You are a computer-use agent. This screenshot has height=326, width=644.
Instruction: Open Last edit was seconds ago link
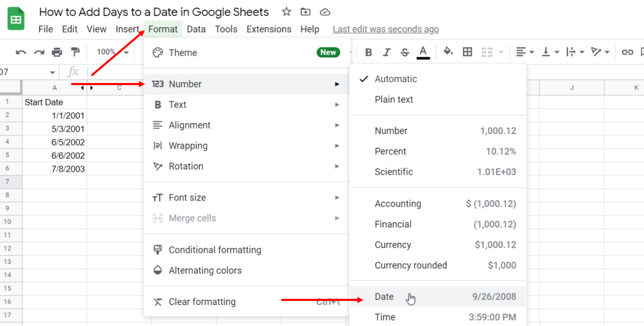(386, 29)
